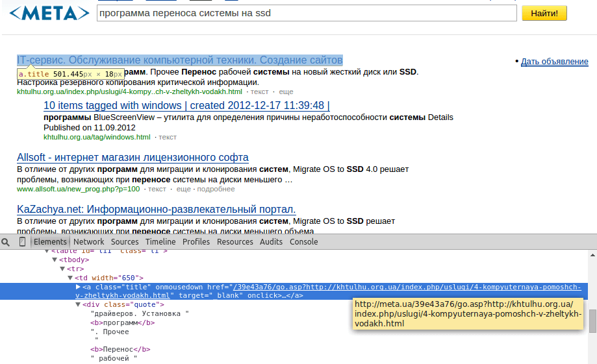The height and width of the screenshot is (364, 597).
Task: Expand the a class="title" node
Action: point(78,287)
